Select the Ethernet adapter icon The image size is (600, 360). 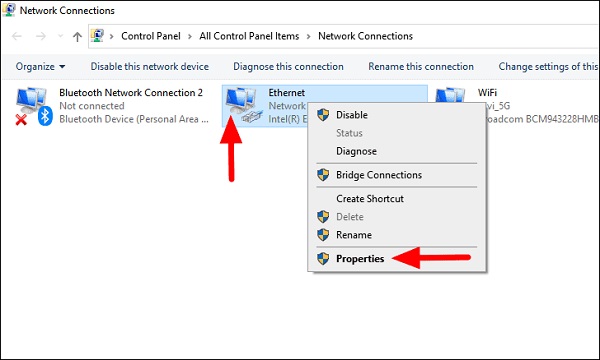(x=243, y=105)
